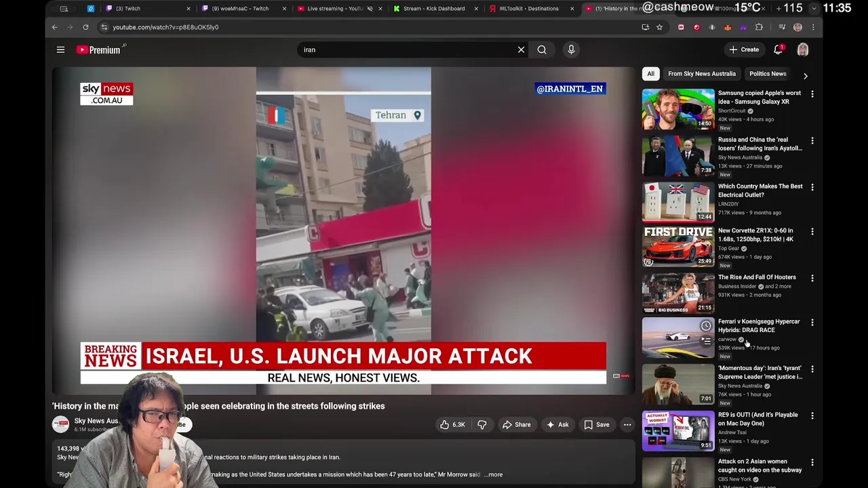
Task: Open the YouTube hamburger guide menu
Action: tap(60, 49)
